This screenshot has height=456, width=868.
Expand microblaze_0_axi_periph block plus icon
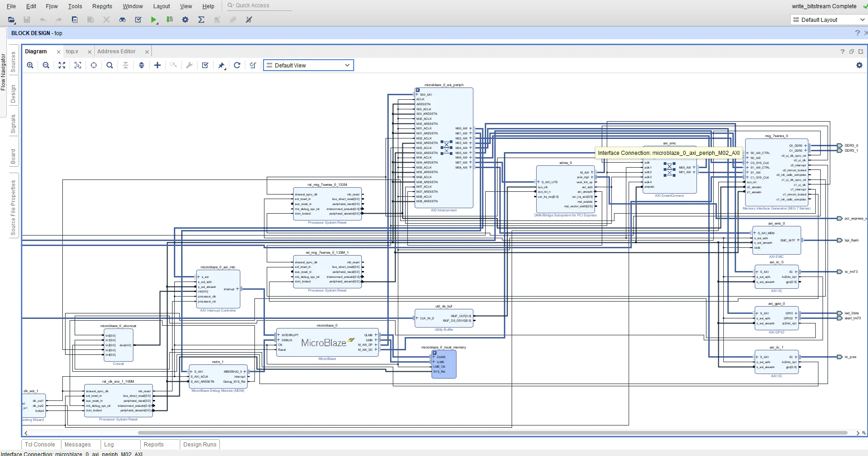click(417, 90)
